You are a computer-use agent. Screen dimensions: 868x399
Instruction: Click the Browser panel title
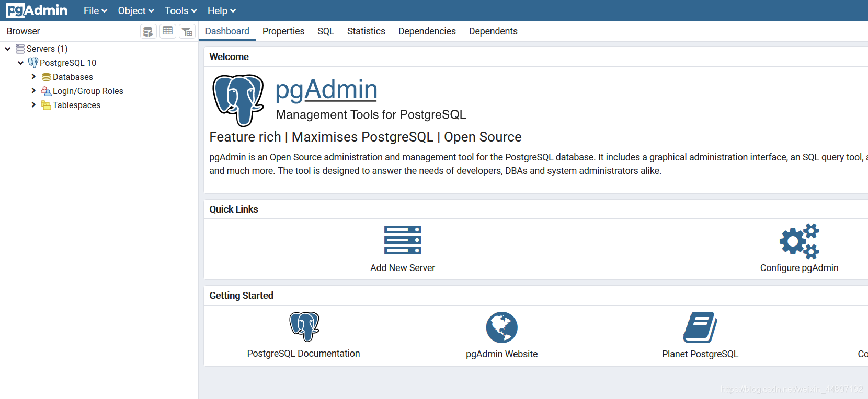(x=24, y=31)
